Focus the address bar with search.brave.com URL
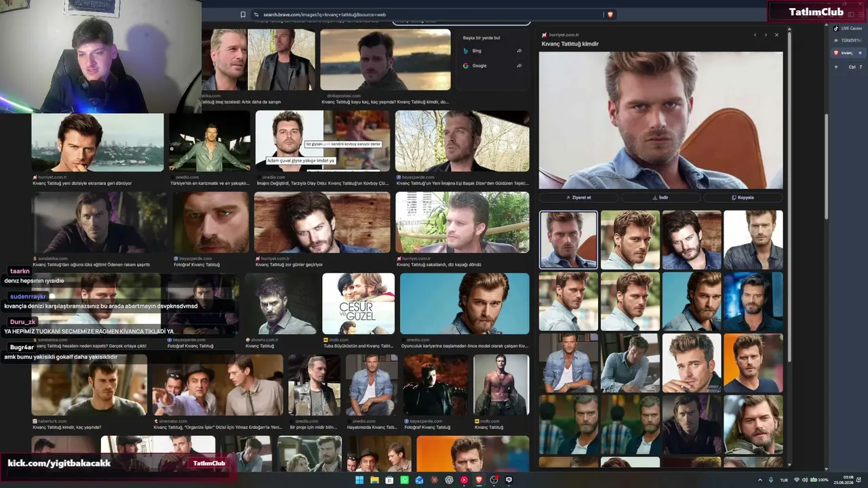Screen dimensions: 868x488 427,14
